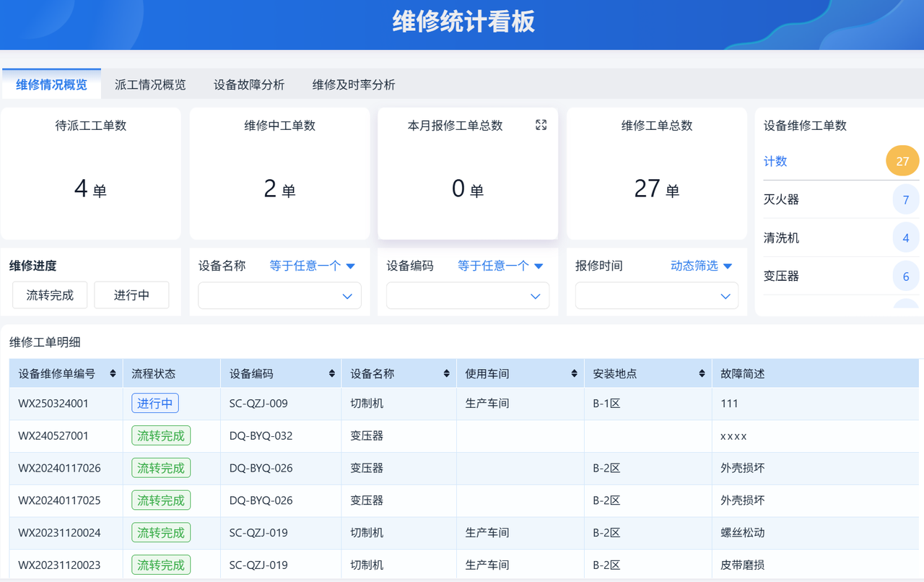Click the 维修中工单数 card value 2 单

pyautogui.click(x=279, y=189)
